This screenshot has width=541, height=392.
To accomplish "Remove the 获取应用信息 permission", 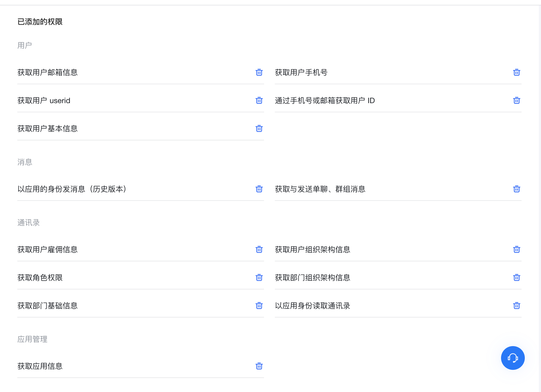I will coord(259,366).
